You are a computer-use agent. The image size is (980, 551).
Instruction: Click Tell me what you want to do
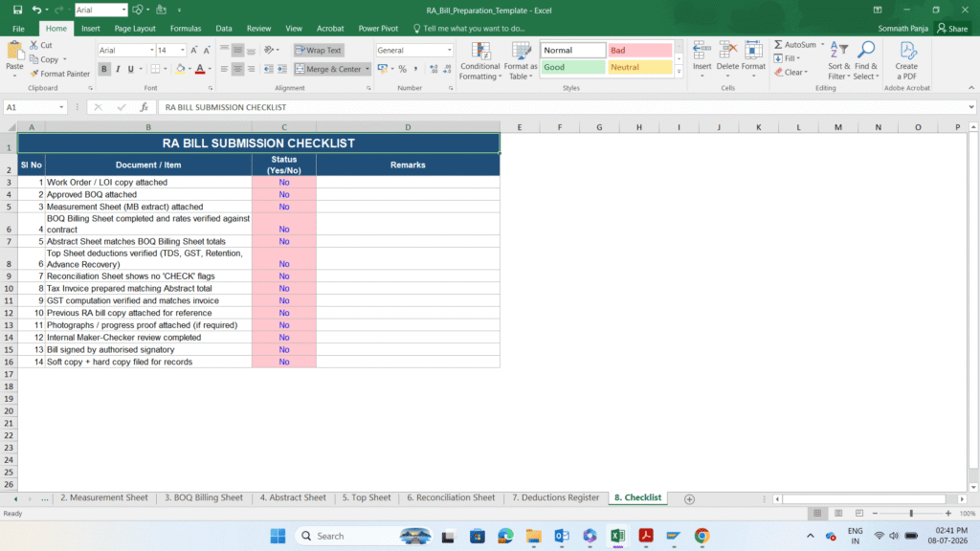469,29
